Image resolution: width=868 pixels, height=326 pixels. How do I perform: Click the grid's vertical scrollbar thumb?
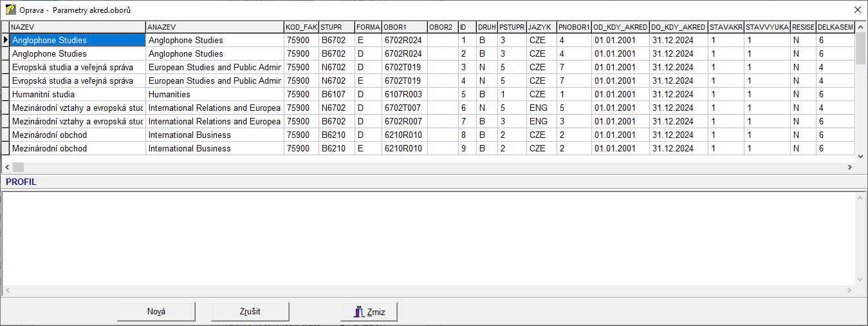coord(861,49)
